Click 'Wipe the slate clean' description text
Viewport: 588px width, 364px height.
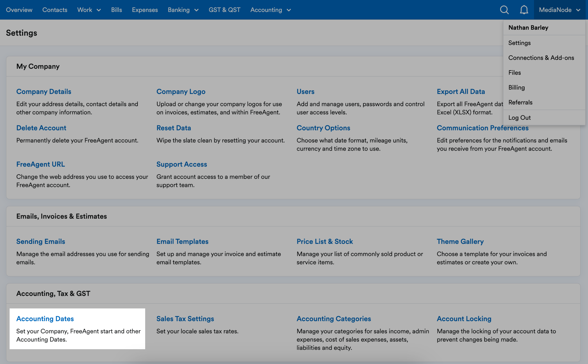click(x=220, y=140)
